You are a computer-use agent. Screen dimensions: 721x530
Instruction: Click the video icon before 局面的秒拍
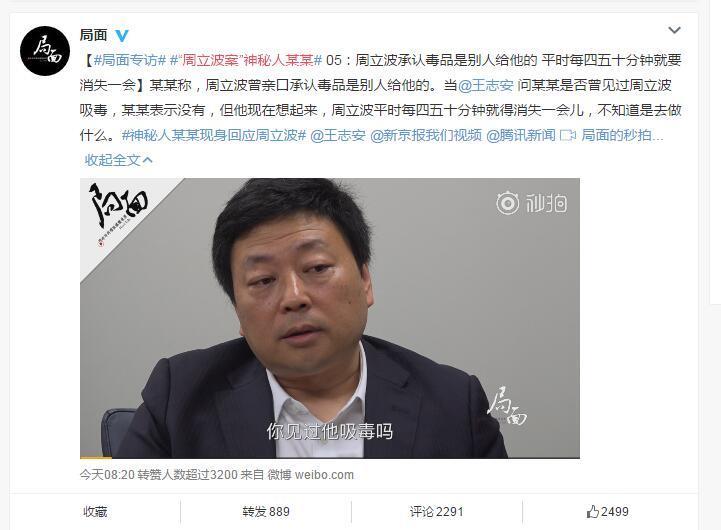pos(568,135)
